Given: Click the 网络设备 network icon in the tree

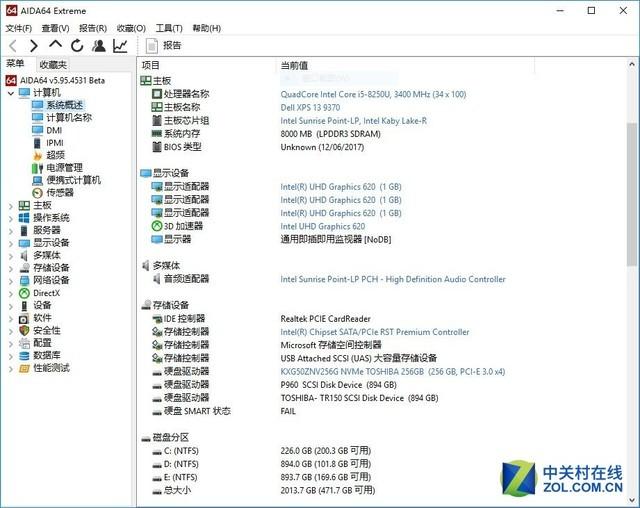Looking at the screenshot, I should [24, 281].
